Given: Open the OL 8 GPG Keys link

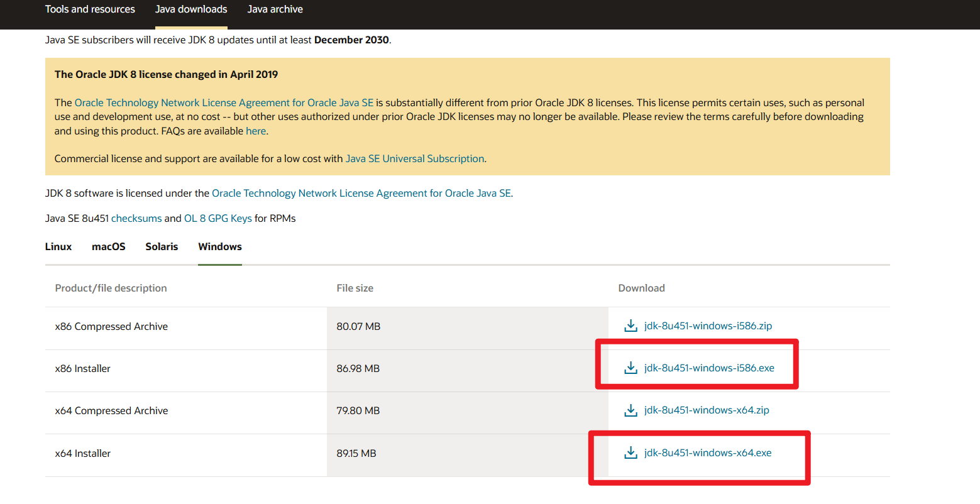Looking at the screenshot, I should pos(217,218).
